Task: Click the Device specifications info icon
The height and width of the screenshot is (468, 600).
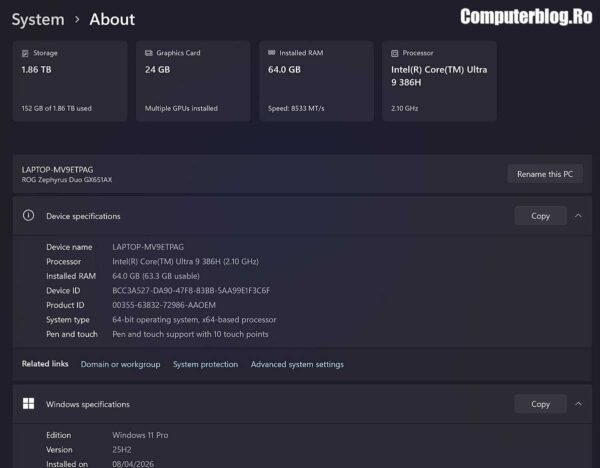Action: click(28, 215)
